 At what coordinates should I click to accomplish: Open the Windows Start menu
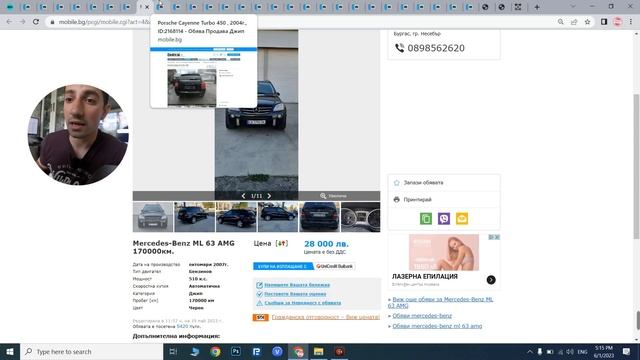click(10, 351)
